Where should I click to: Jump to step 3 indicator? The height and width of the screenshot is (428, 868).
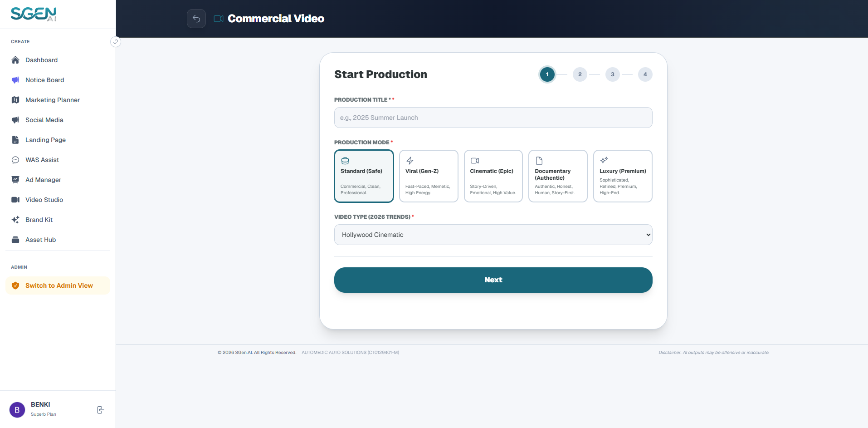click(613, 74)
